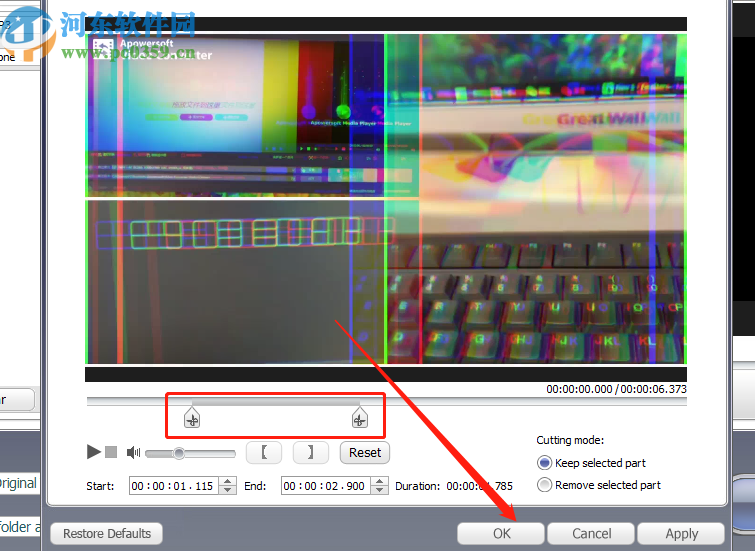
Task: Decrease End time with down arrow
Action: coord(379,490)
